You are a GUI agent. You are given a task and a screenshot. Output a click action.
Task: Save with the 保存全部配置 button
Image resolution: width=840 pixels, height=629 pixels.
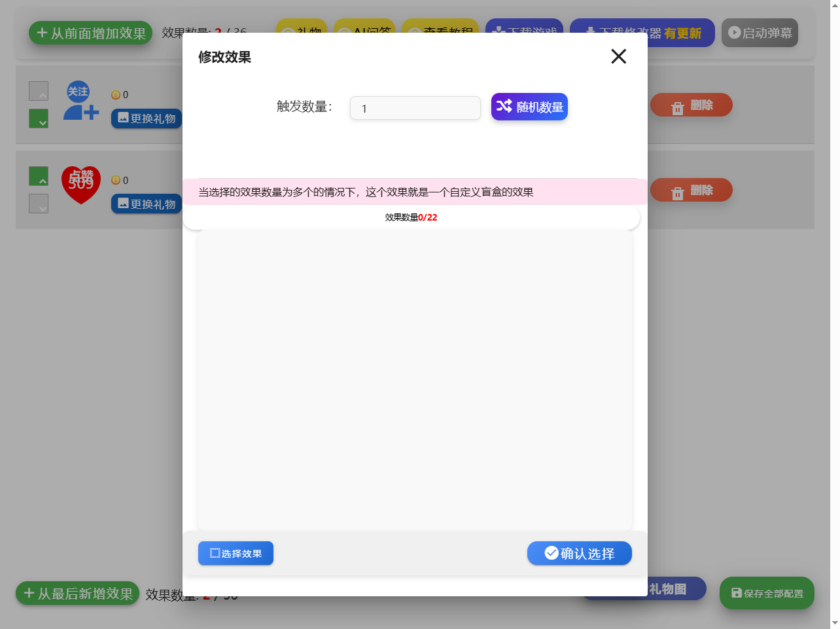(x=766, y=593)
